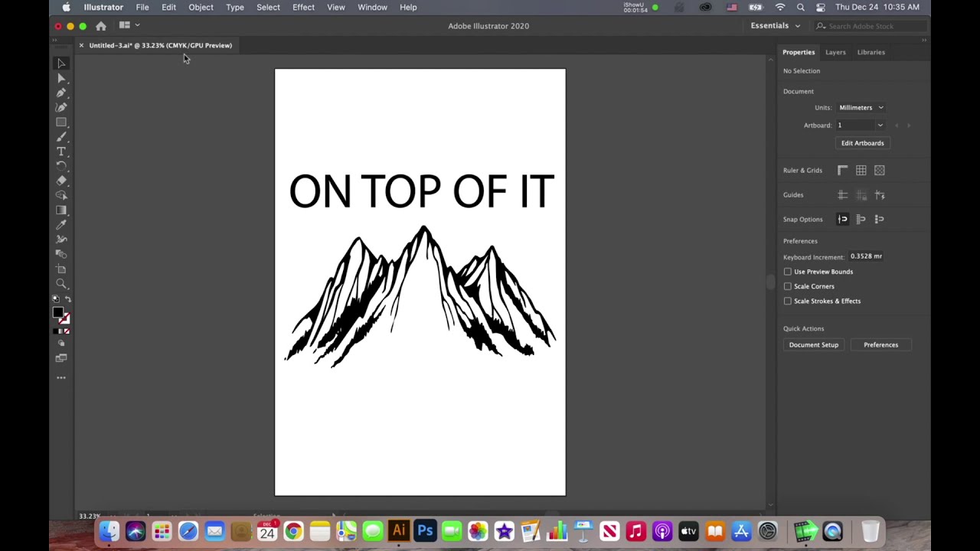
Task: Toggle the Snap to Point option icon
Action: coord(843,220)
